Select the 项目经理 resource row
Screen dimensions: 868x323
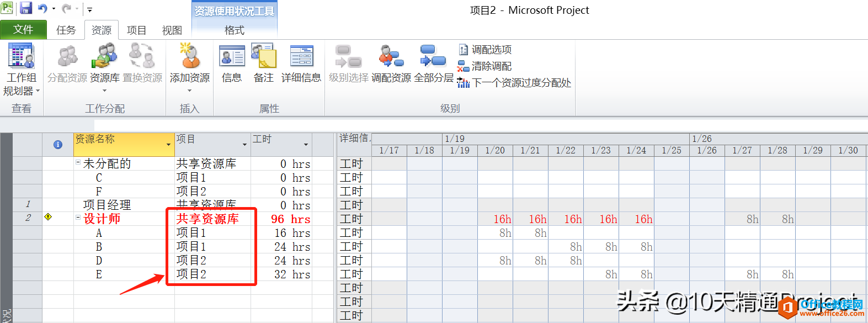(107, 205)
